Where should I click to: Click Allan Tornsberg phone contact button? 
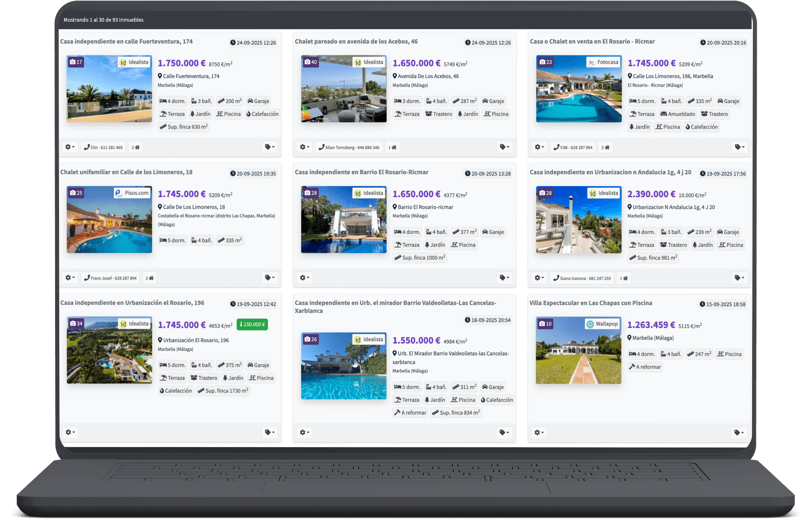click(x=349, y=147)
